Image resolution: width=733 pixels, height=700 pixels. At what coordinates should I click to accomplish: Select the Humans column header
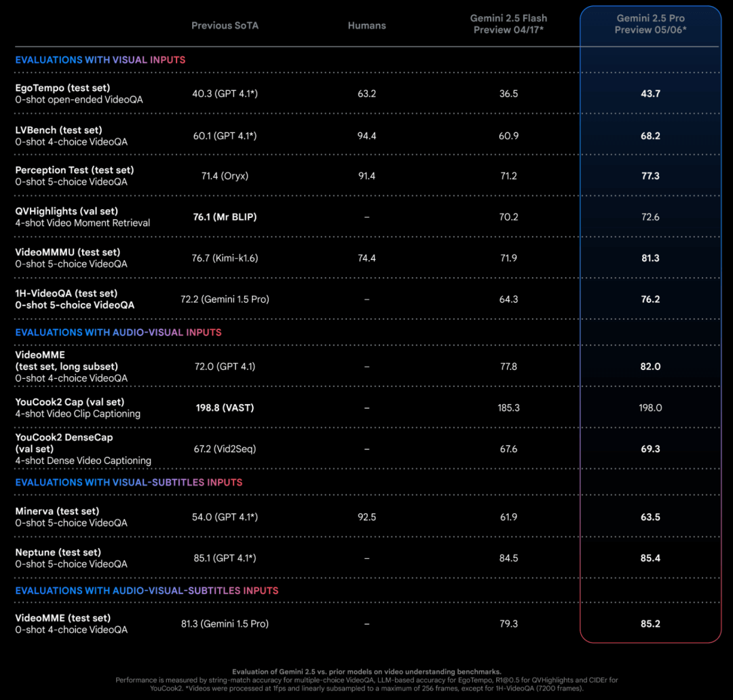pos(366,26)
